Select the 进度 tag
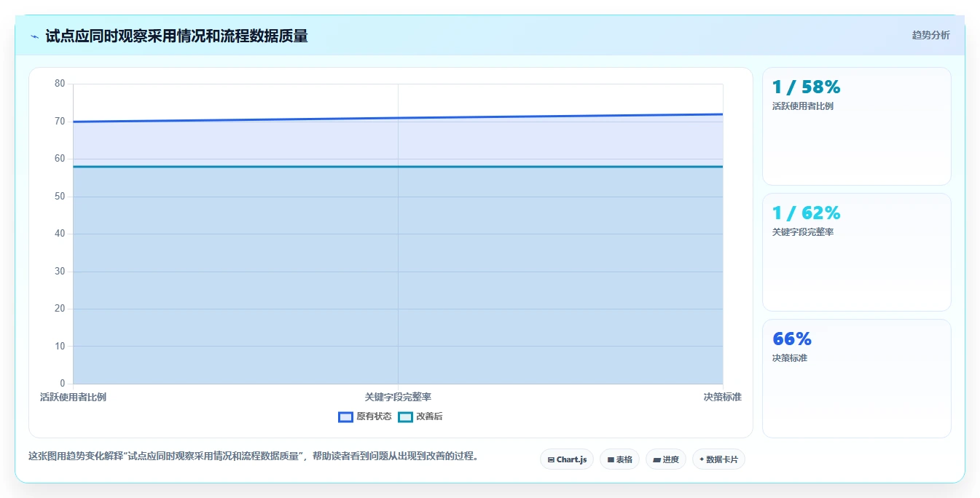Image resolution: width=980 pixels, height=498 pixels. 666,459
